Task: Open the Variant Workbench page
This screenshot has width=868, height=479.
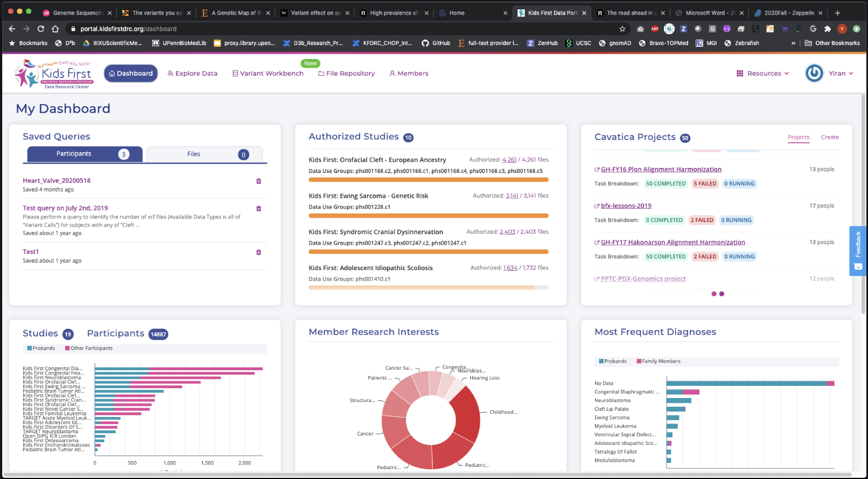Action: click(x=268, y=73)
